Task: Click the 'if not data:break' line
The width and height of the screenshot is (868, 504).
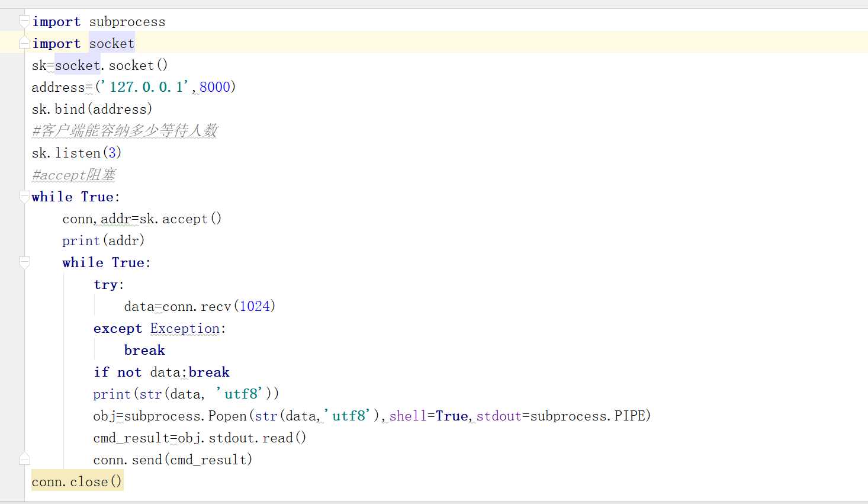Action: [161, 373]
